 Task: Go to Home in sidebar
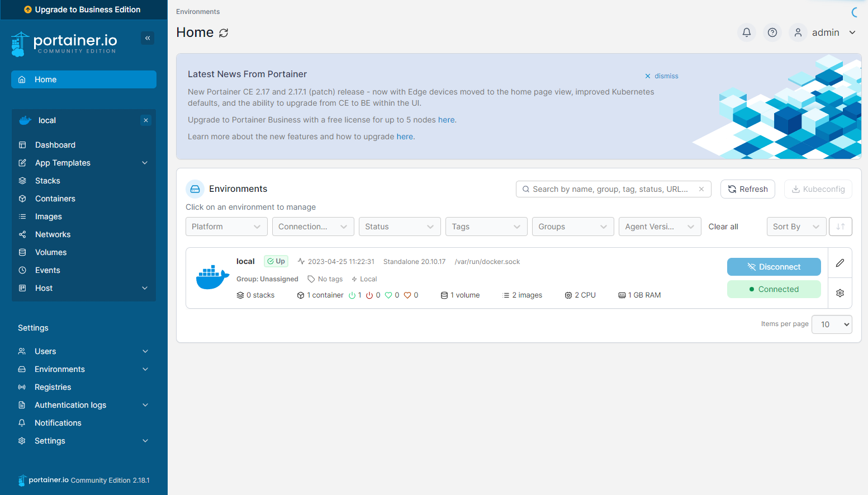[84, 79]
